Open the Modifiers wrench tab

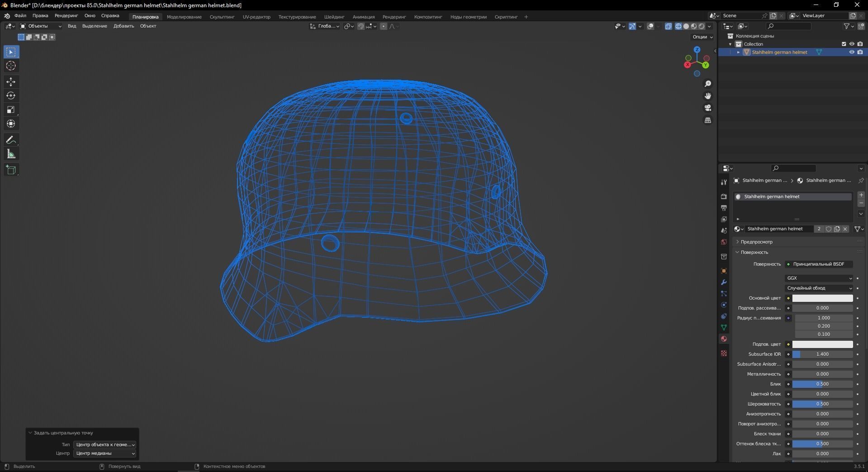(724, 282)
